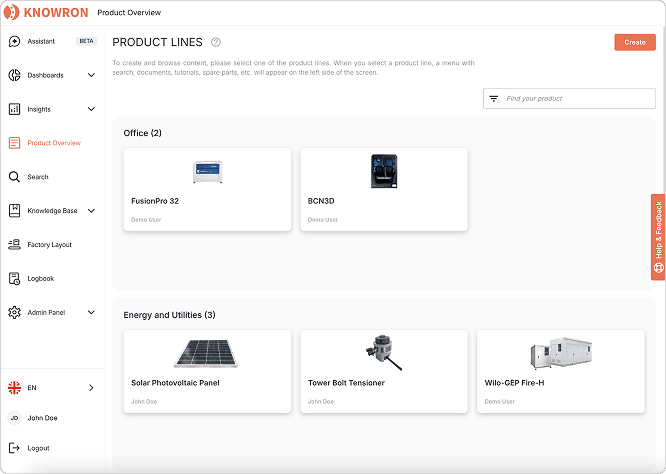Open the Help & Feedback side tab
The width and height of the screenshot is (666, 474).
[658, 237]
